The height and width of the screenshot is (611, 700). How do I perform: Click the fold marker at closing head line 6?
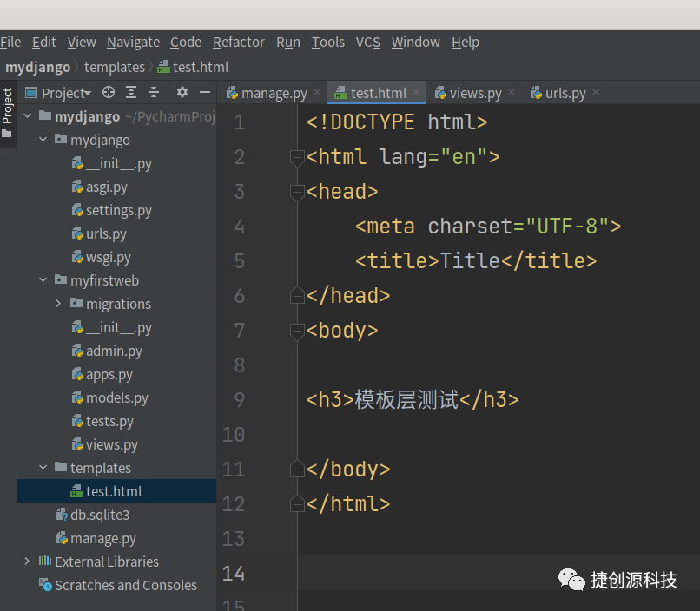(297, 295)
